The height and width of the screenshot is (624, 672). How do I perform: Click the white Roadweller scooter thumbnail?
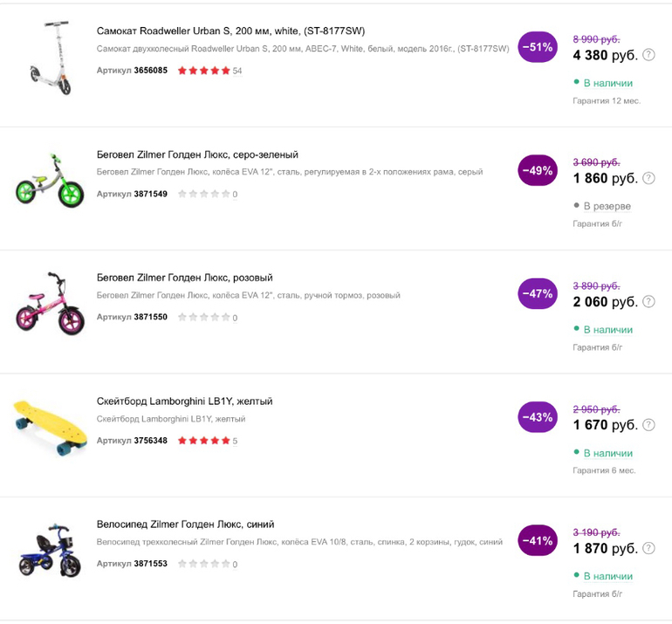[x=47, y=58]
